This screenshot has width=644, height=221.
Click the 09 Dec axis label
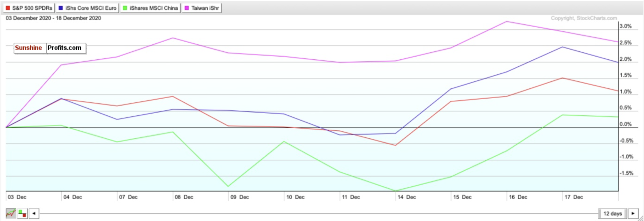240,197
